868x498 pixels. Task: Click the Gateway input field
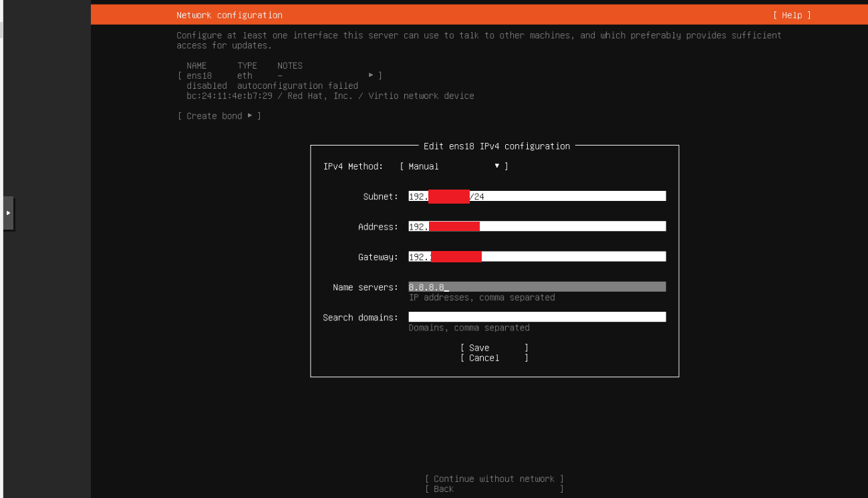[537, 257]
